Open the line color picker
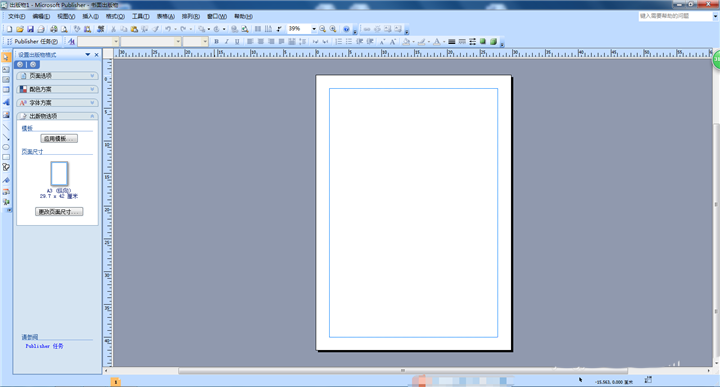 click(x=422, y=42)
